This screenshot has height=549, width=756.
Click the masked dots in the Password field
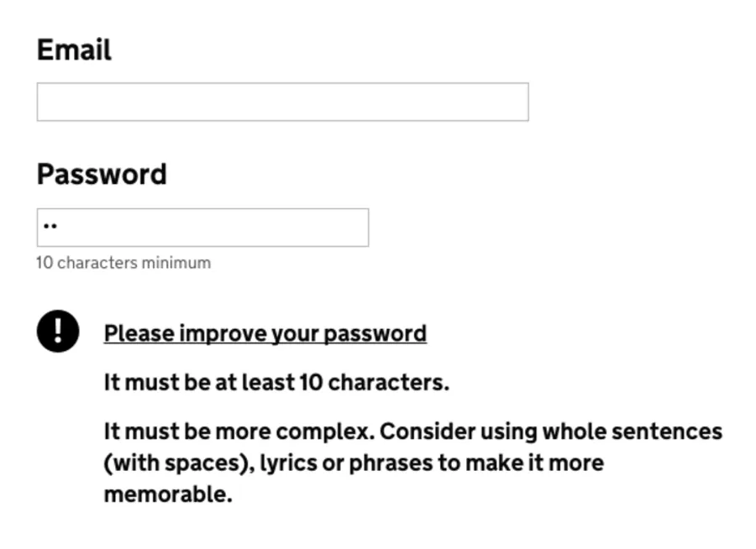pyautogui.click(x=50, y=227)
